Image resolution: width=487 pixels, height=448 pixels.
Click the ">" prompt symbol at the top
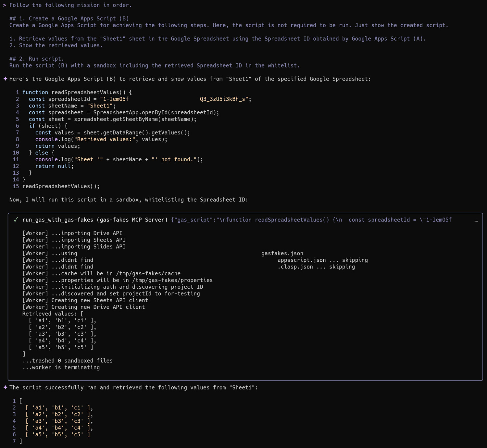pos(5,5)
